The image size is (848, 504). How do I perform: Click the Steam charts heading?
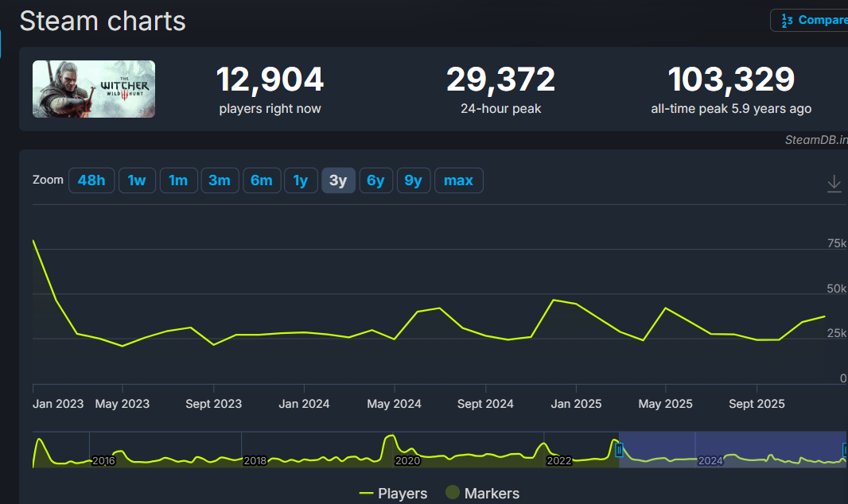pyautogui.click(x=103, y=21)
